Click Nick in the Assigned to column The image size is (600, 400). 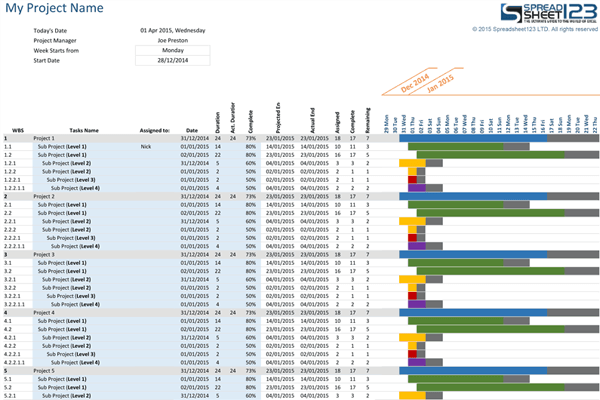(146, 146)
